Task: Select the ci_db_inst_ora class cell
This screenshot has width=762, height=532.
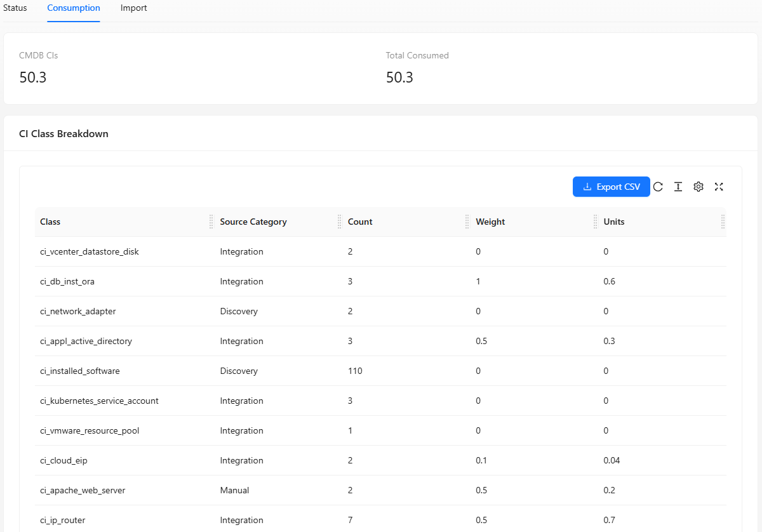Action: click(x=67, y=281)
